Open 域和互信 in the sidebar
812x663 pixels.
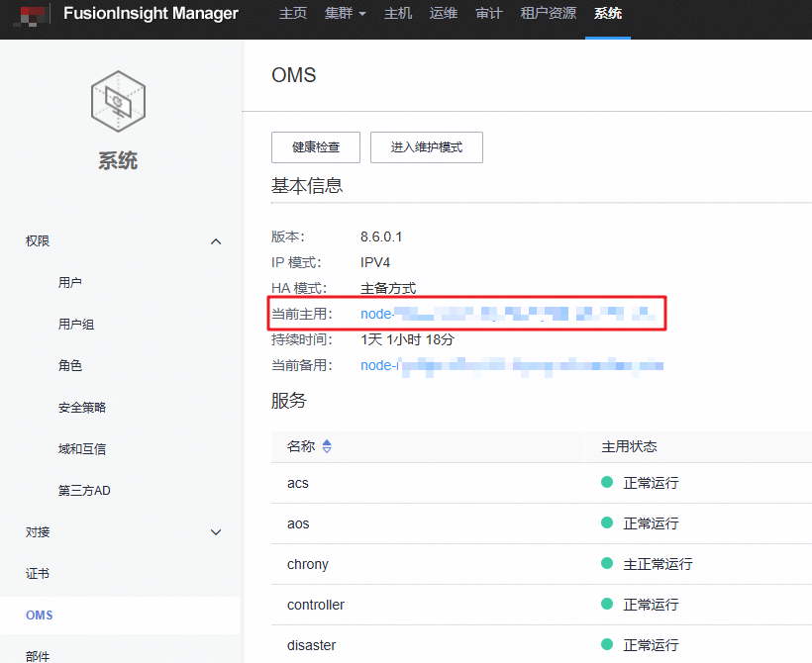[x=82, y=448]
